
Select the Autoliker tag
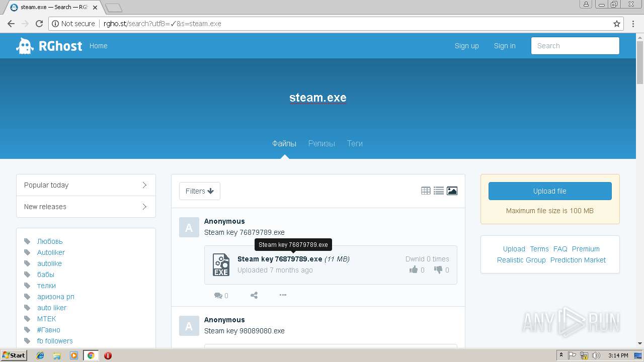(x=51, y=252)
